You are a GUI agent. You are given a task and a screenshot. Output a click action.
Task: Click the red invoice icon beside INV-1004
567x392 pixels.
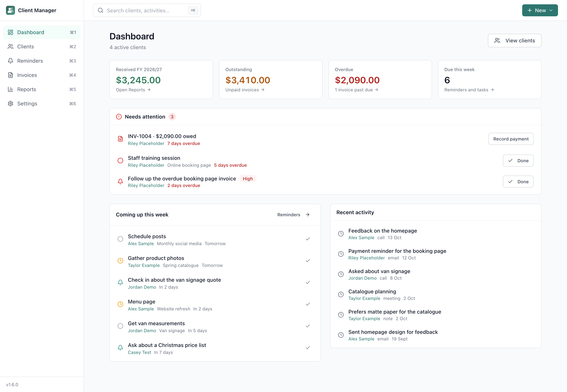[120, 139]
